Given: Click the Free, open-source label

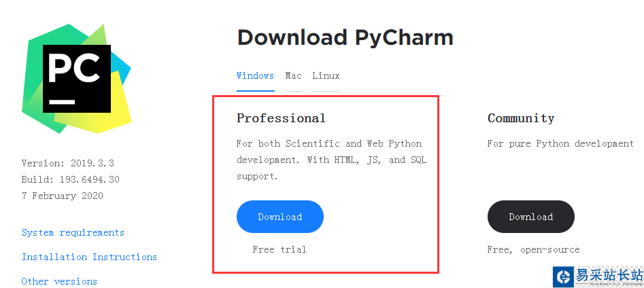Looking at the screenshot, I should point(533,249).
